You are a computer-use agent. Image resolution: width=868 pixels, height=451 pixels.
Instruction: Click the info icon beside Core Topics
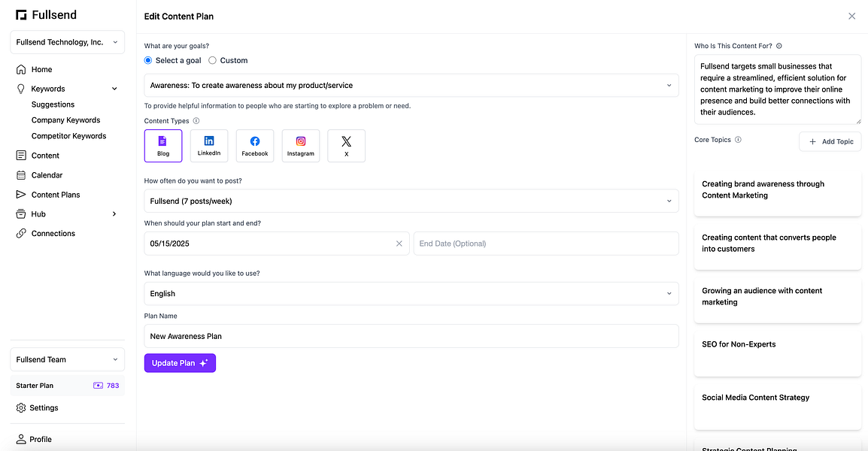(738, 140)
